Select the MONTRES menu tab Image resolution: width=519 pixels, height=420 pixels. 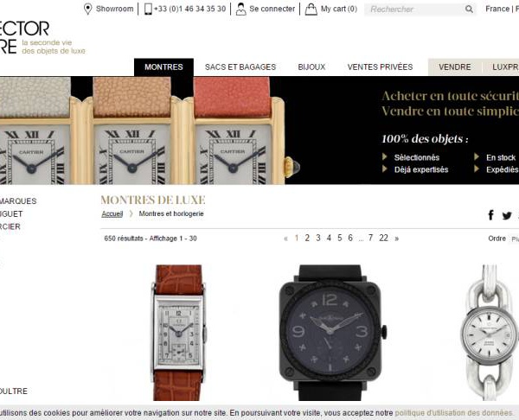[163, 67]
